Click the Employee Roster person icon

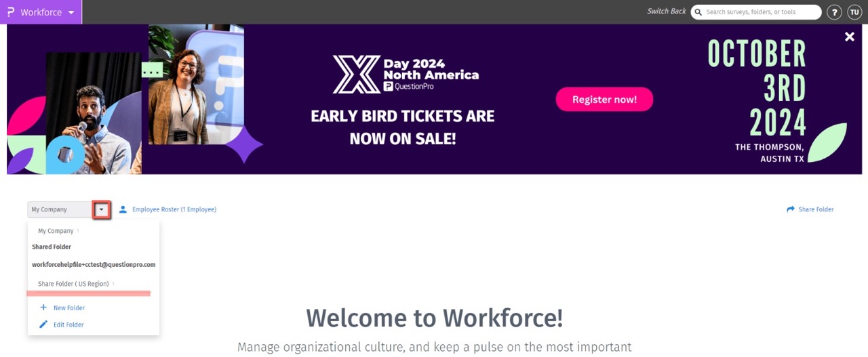pos(123,209)
